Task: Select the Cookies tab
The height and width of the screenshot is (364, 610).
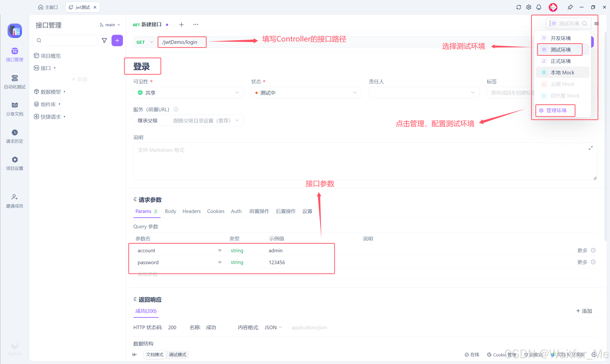Action: [216, 212]
